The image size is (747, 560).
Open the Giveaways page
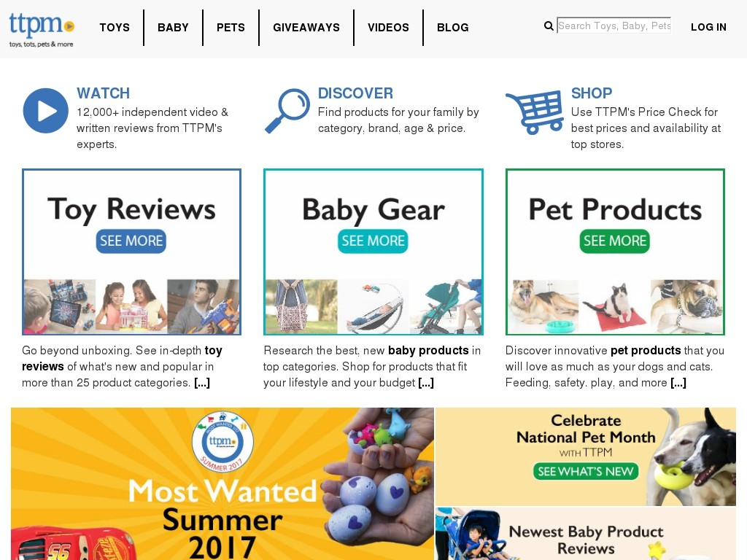(x=306, y=28)
